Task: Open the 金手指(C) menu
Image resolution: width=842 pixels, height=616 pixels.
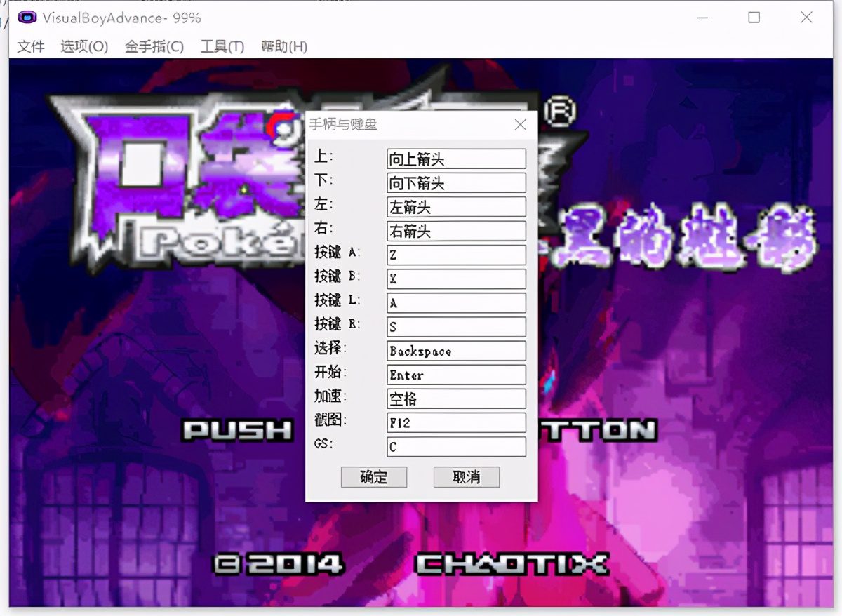Action: pos(154,47)
